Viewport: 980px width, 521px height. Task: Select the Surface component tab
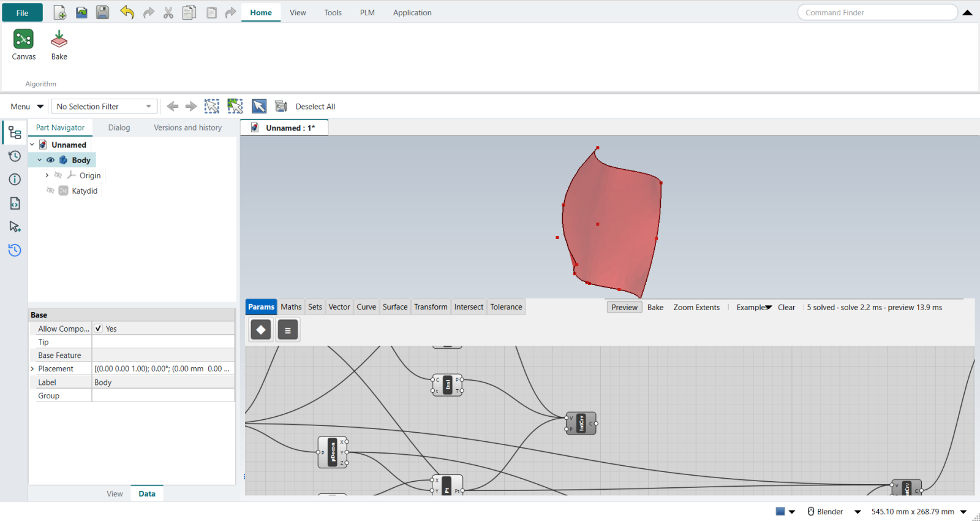[x=395, y=306]
